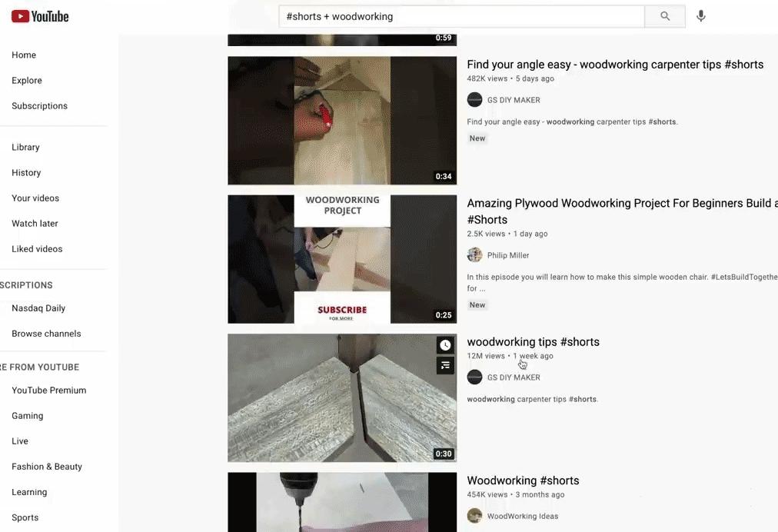Click the YouTube logo
This screenshot has width=778, height=532.
[40, 16]
